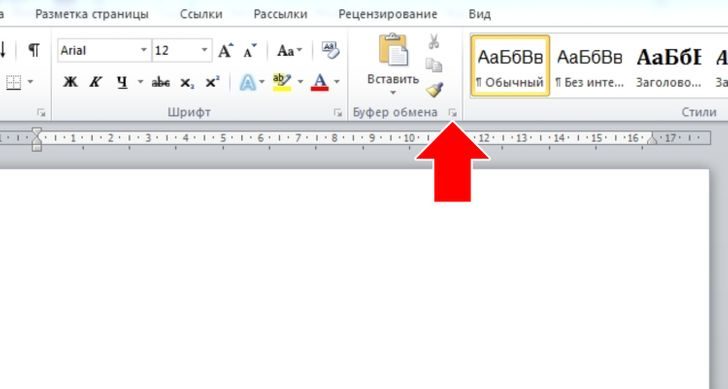Apply superscript formatting
The height and width of the screenshot is (389, 728).
213,83
